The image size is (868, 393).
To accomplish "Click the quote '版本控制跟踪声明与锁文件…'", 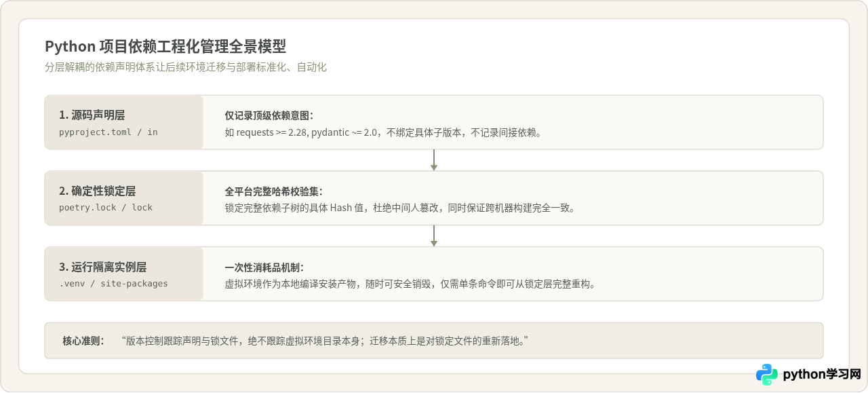I will 325,341.
